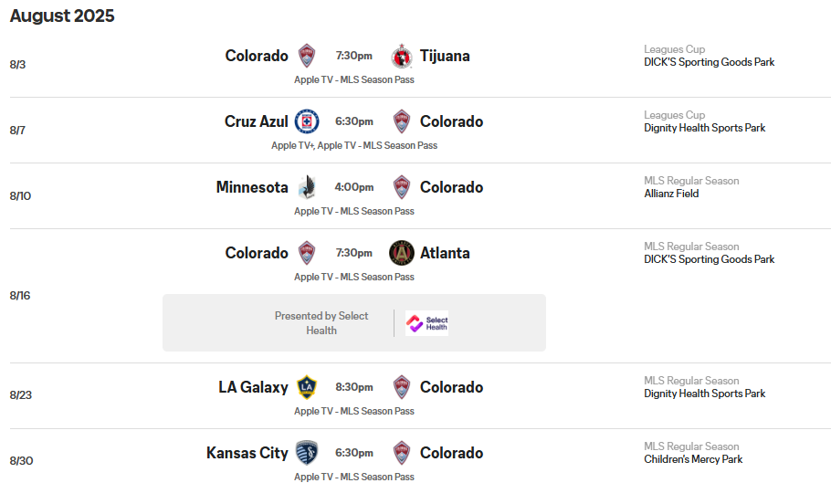The width and height of the screenshot is (831, 504).
Task: Click the Minnesota team name
Action: (x=252, y=187)
